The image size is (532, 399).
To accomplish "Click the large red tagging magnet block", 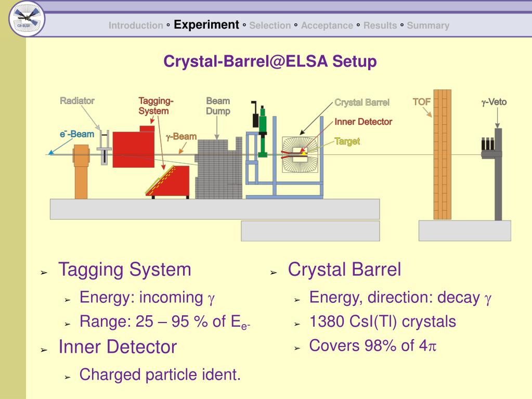I will [x=133, y=149].
